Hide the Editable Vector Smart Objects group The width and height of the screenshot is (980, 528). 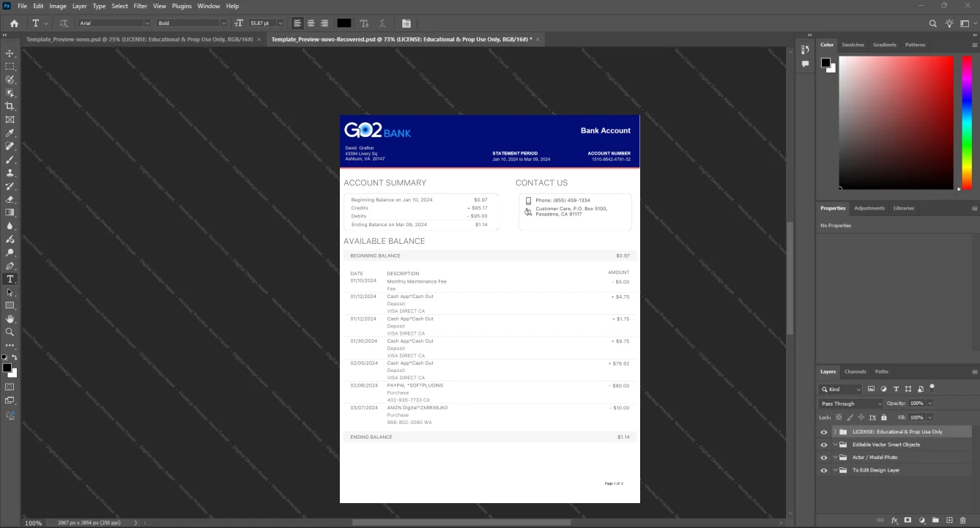pos(824,445)
